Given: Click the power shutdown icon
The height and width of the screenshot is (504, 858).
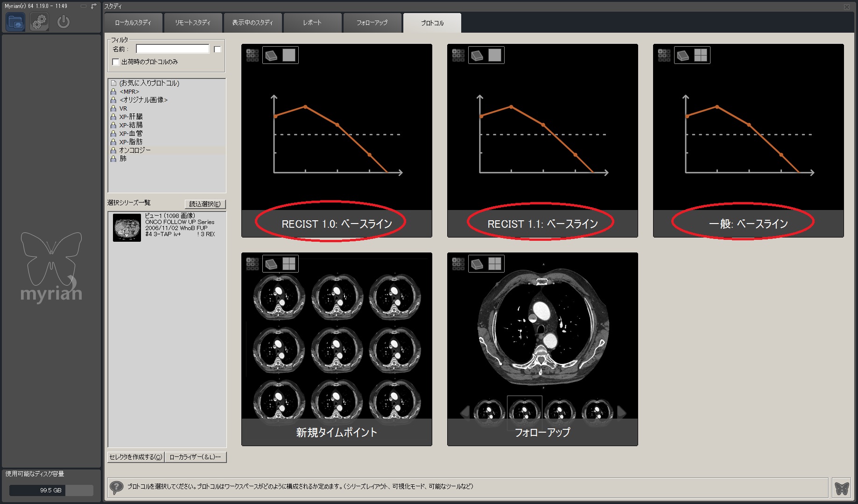Looking at the screenshot, I should (63, 22).
